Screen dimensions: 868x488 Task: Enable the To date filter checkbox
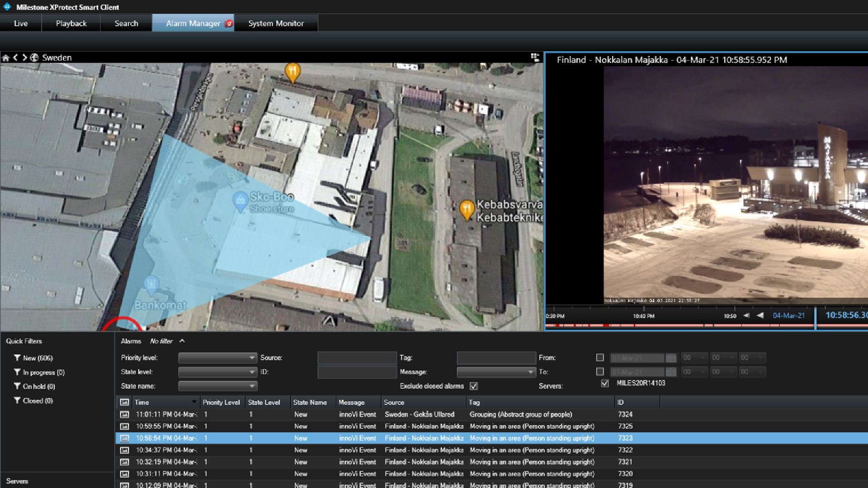600,371
